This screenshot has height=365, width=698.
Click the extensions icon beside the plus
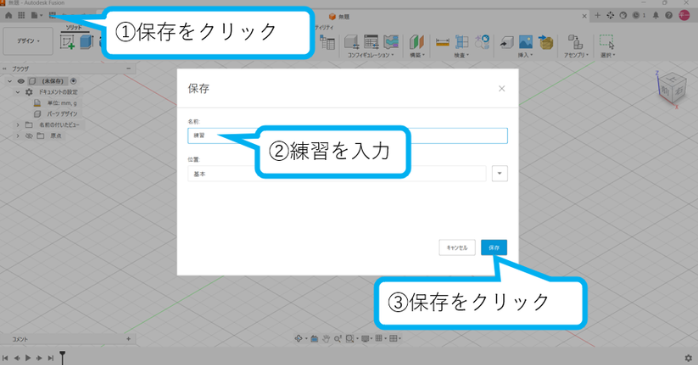(610, 16)
